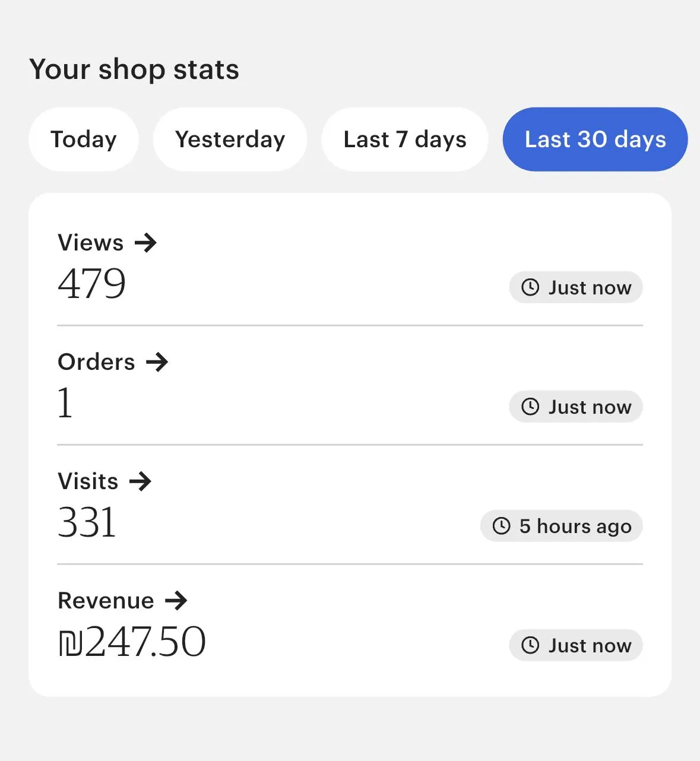Open the Revenue details link
Image resolution: width=700 pixels, height=761 pixels.
click(x=106, y=601)
